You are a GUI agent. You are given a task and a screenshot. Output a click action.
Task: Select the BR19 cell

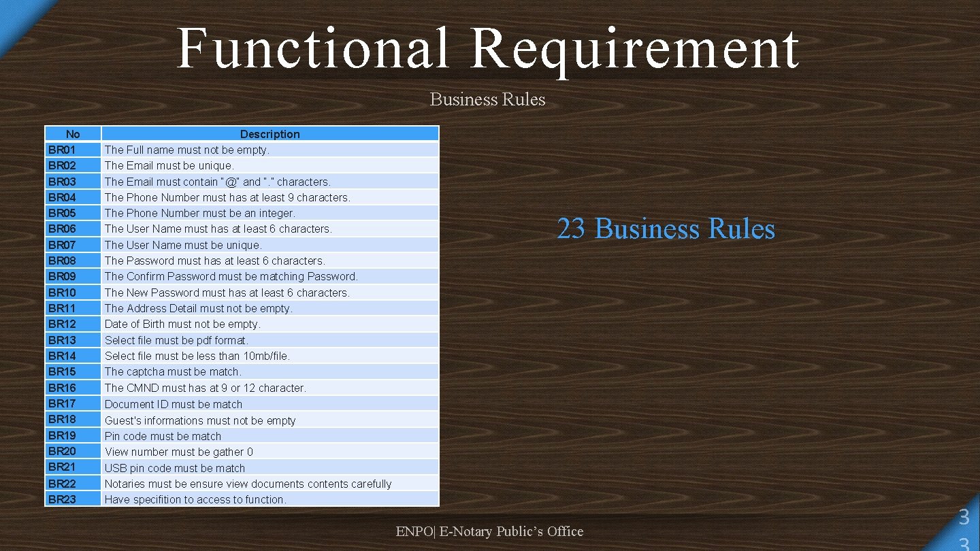click(73, 435)
